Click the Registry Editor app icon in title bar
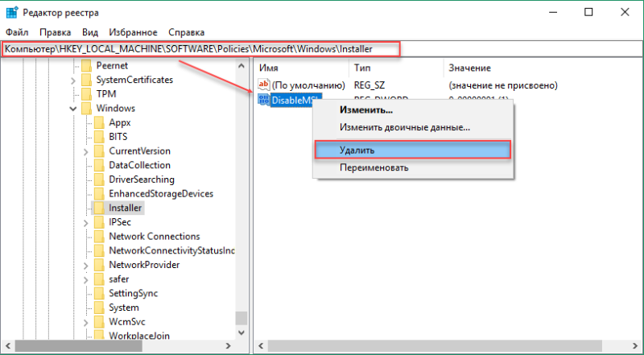 click(11, 13)
